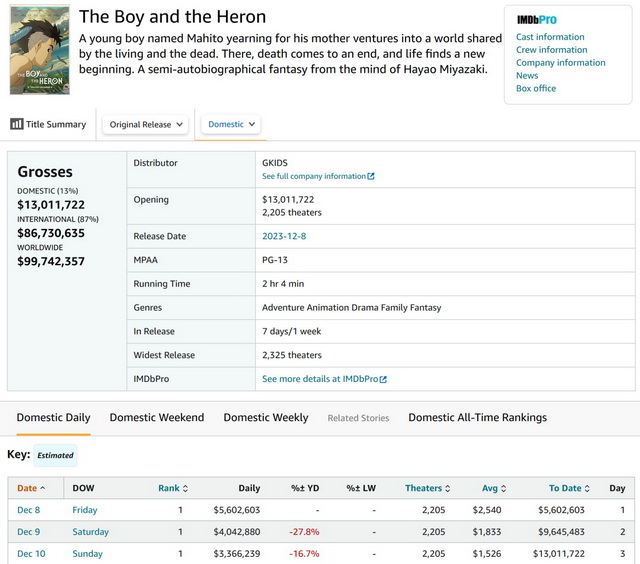Open the Original Release dropdown
Viewport: 640px width, 564px height.
(146, 124)
